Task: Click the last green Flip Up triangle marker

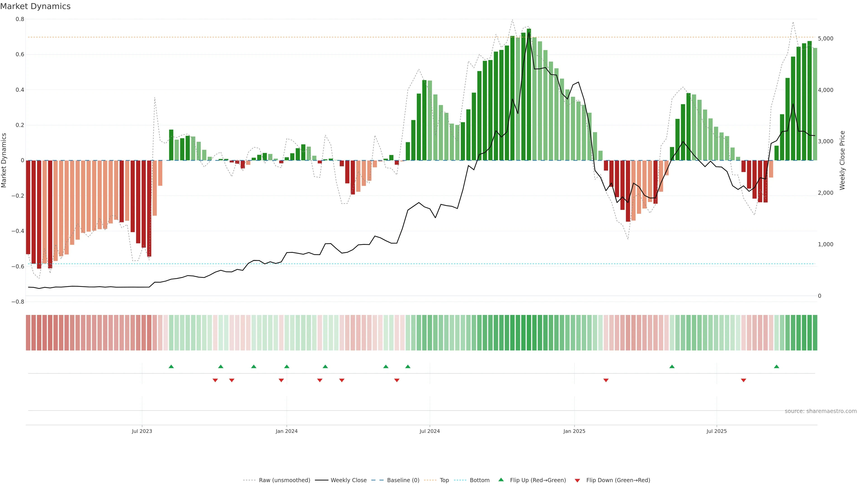Action: point(776,366)
